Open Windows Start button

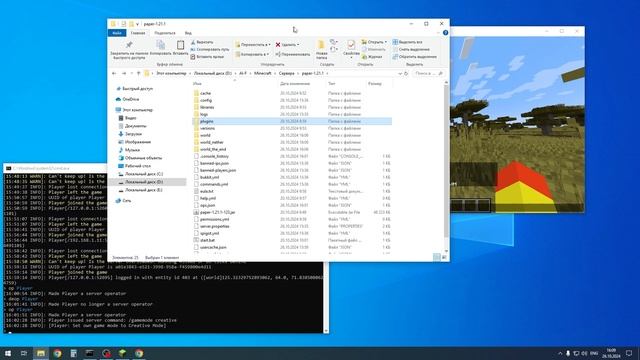coord(8,353)
